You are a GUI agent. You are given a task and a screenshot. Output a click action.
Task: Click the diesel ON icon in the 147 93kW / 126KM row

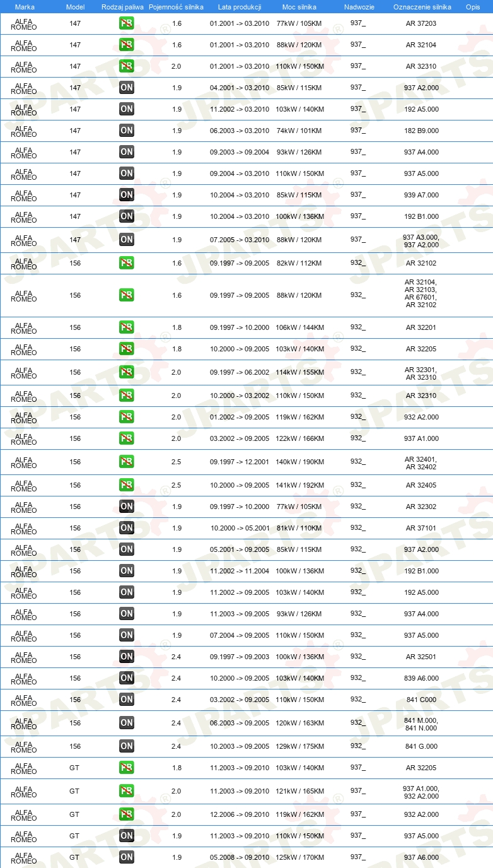pos(127,153)
